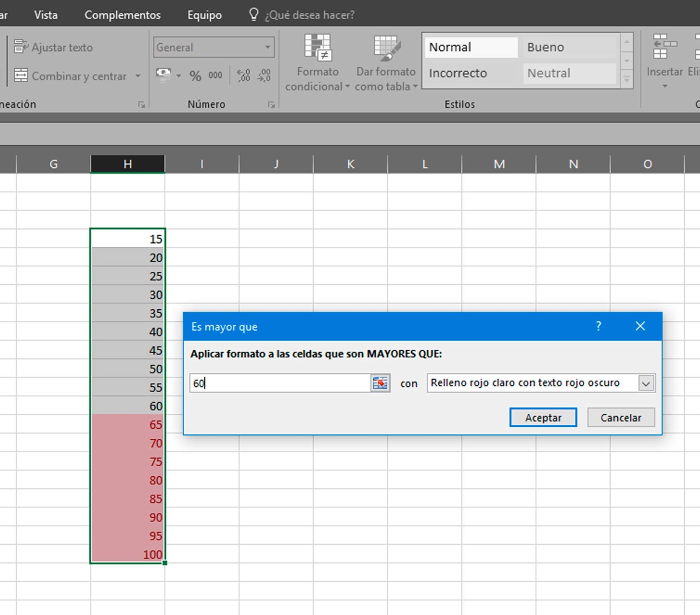Dismiss the dialog with Cancelar
Image resolution: width=700 pixels, height=615 pixels.
(x=621, y=417)
